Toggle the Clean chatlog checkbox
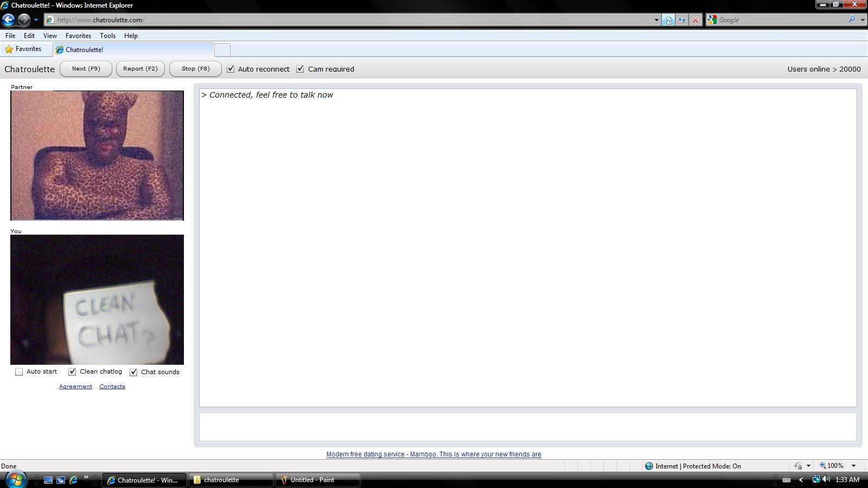 (x=72, y=372)
